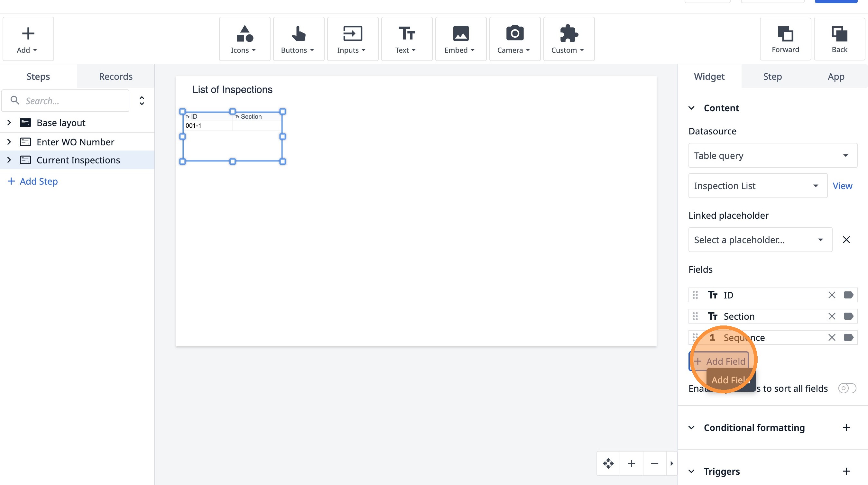Open the Table query datasource dropdown
This screenshot has width=868, height=485.
pos(772,156)
